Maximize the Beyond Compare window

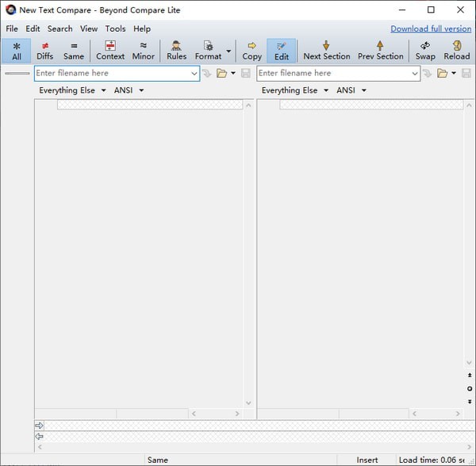point(431,10)
